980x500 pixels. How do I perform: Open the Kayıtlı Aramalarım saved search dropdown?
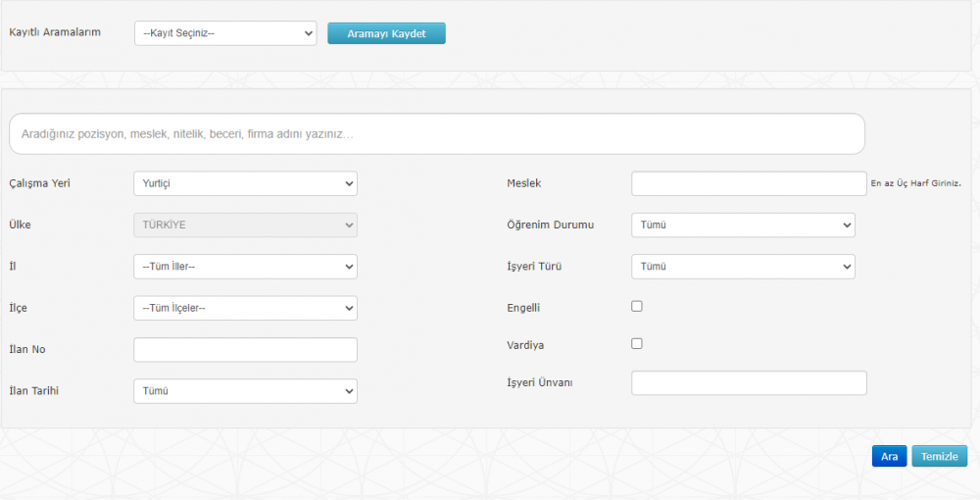[225, 33]
